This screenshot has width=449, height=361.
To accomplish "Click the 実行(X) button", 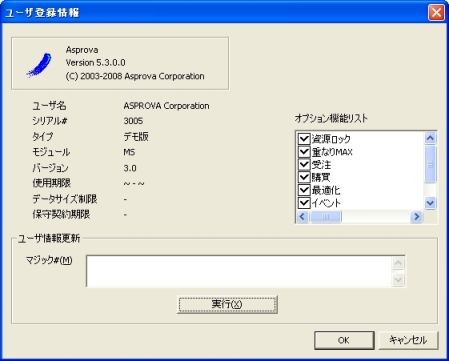I will (227, 304).
